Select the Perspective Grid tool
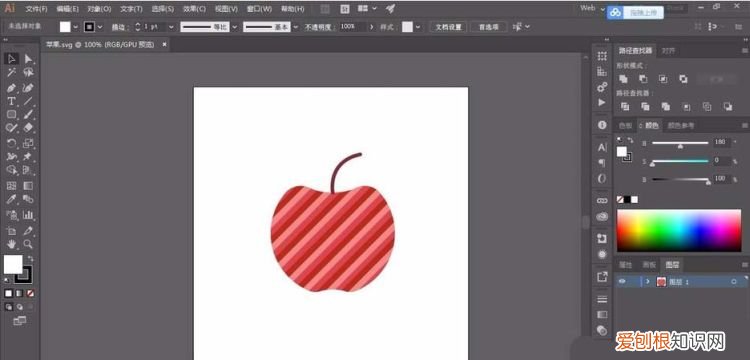750x360 pixels. [29, 170]
